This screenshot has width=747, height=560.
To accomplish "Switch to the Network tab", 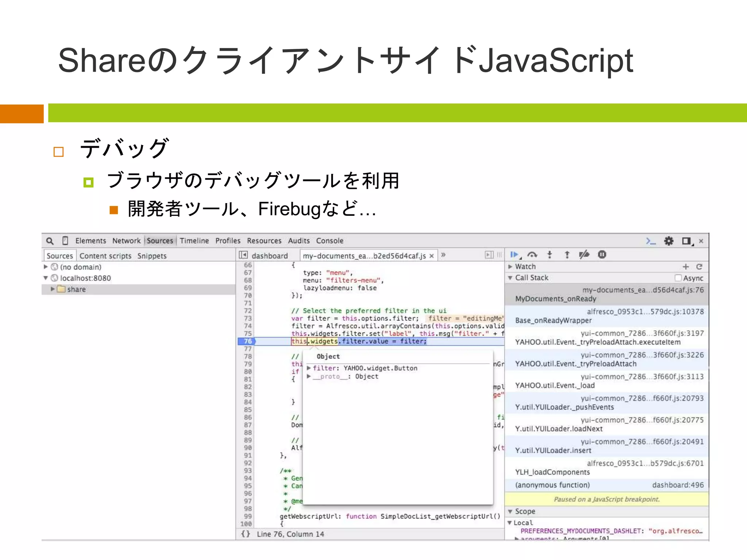I will click(126, 241).
